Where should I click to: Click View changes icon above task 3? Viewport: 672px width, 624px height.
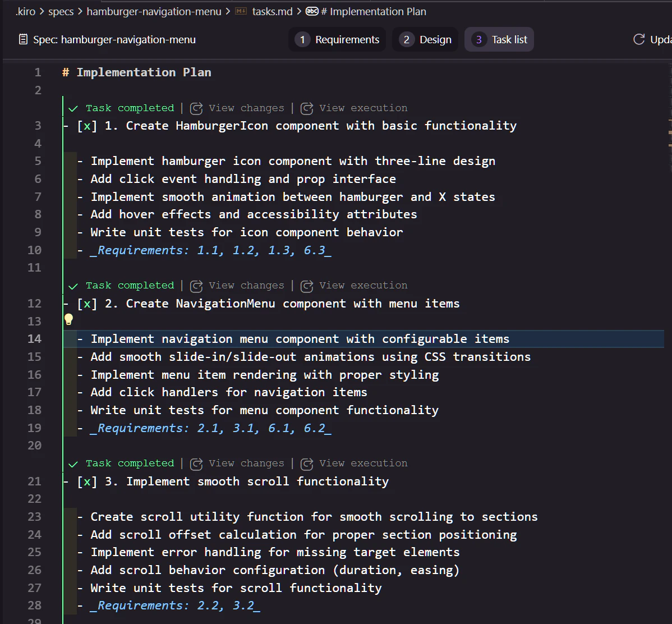[x=196, y=464]
